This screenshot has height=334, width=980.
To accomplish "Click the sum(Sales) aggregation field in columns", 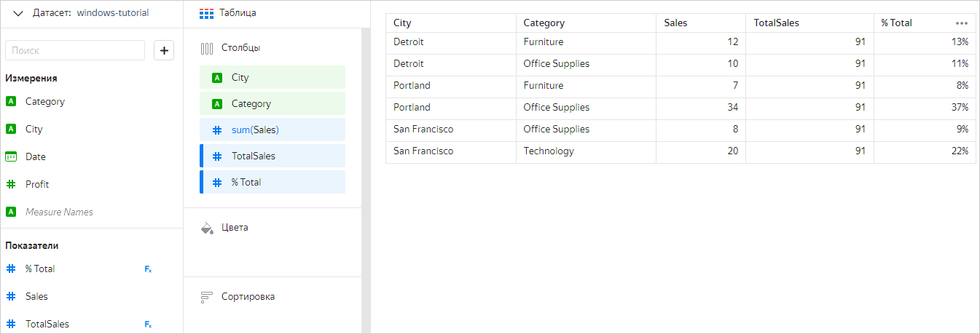I will click(273, 130).
